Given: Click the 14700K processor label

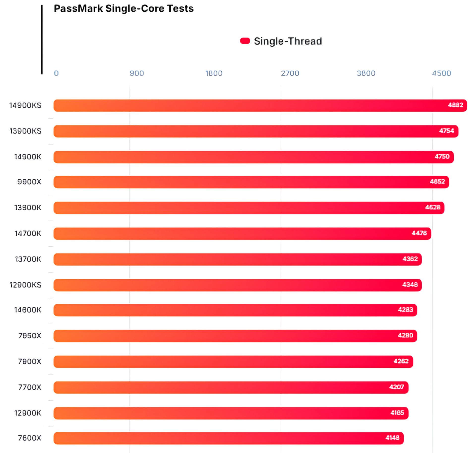Looking at the screenshot, I should pyautogui.click(x=28, y=233).
